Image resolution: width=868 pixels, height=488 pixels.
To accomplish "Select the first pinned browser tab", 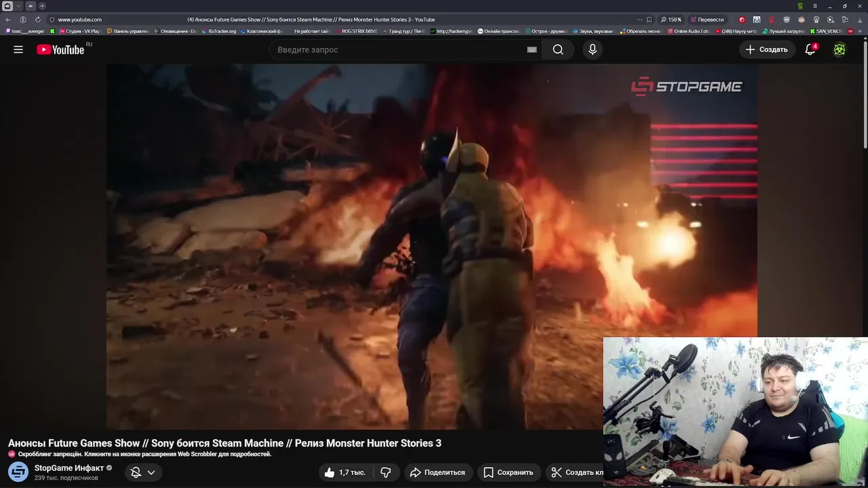I will pos(7,6).
